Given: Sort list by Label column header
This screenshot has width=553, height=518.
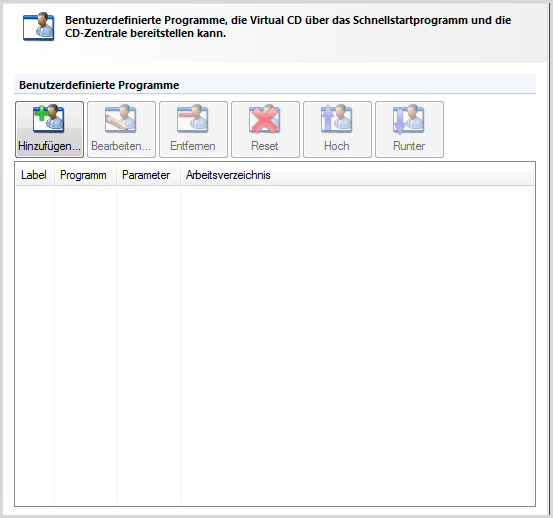Looking at the screenshot, I should [x=35, y=175].
